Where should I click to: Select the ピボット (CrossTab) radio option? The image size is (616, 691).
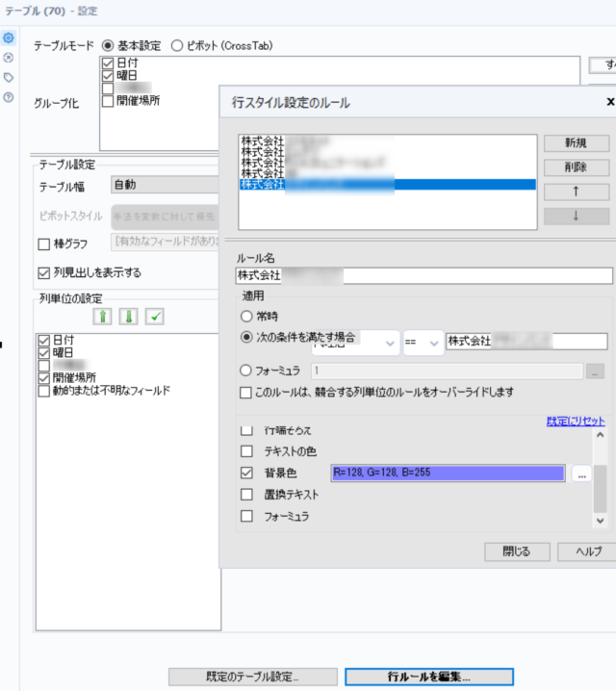(x=177, y=45)
